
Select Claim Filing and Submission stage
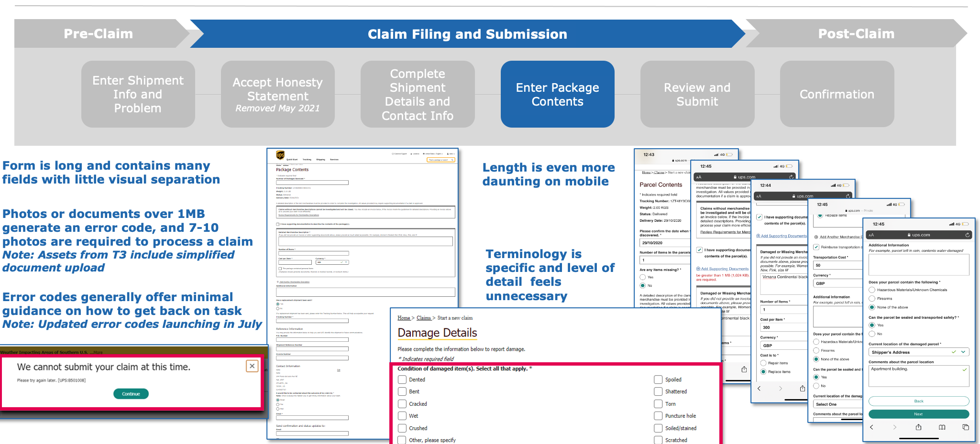(x=467, y=34)
